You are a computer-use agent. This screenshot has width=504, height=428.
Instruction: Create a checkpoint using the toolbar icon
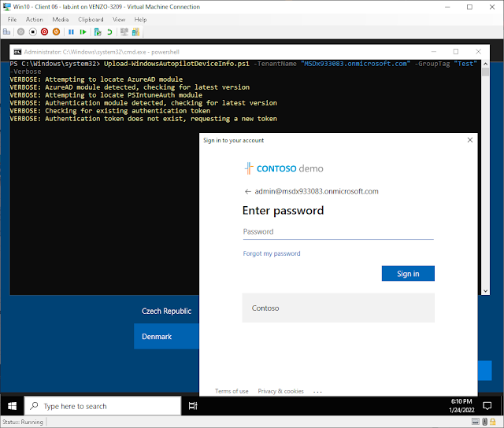(98, 31)
